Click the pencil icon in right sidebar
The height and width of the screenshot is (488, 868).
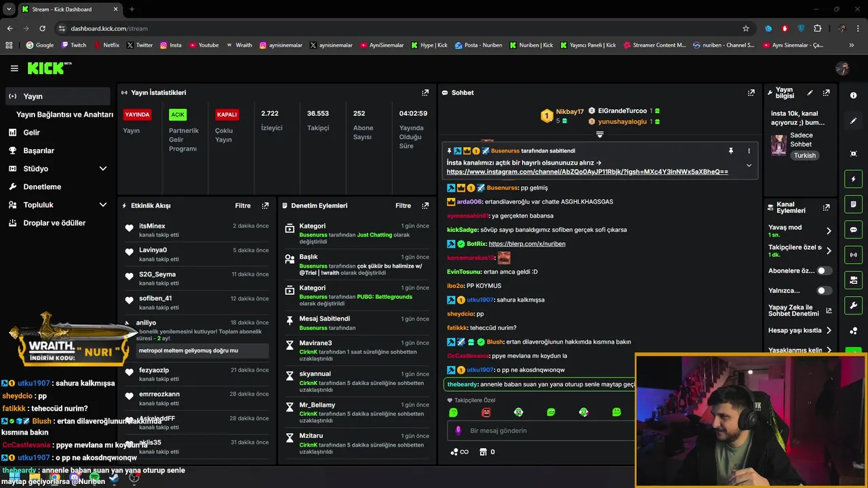pos(853,121)
